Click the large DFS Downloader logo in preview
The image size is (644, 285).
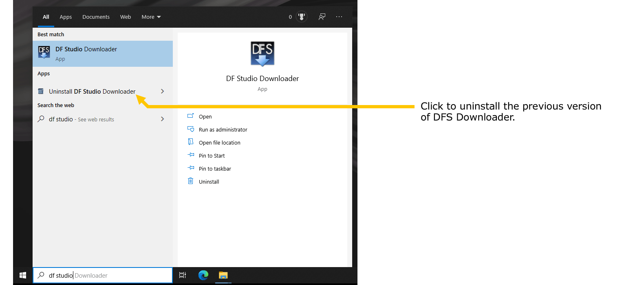(262, 53)
